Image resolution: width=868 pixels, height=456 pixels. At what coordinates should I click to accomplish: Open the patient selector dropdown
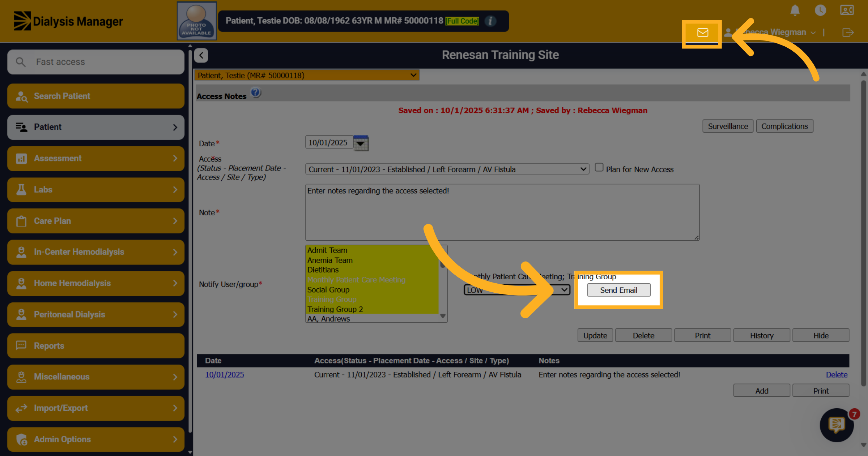tap(307, 75)
